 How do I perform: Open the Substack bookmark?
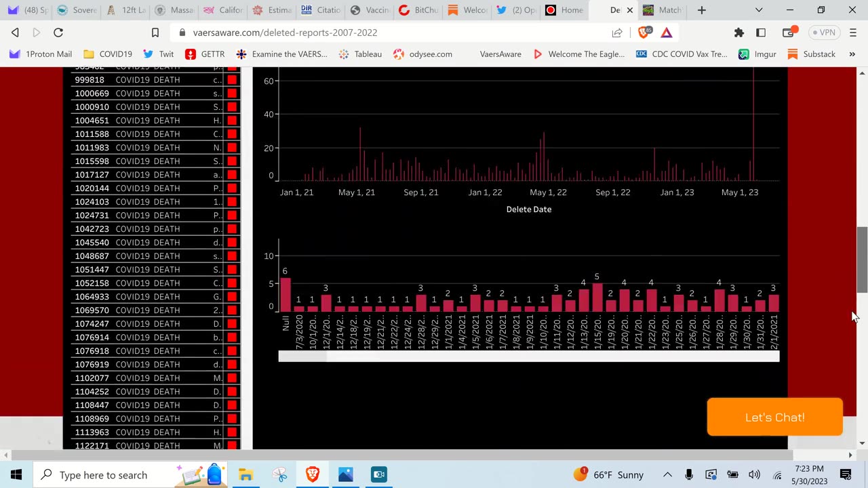(x=811, y=54)
